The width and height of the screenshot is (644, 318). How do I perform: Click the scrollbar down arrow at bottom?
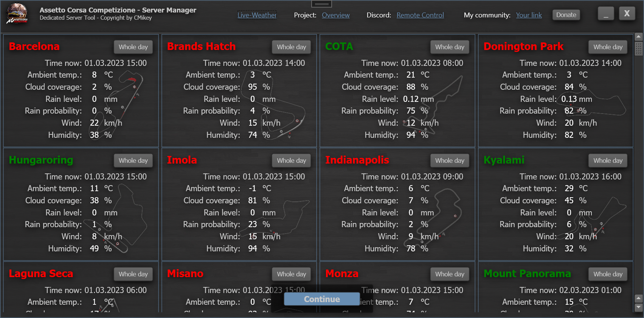pyautogui.click(x=639, y=307)
